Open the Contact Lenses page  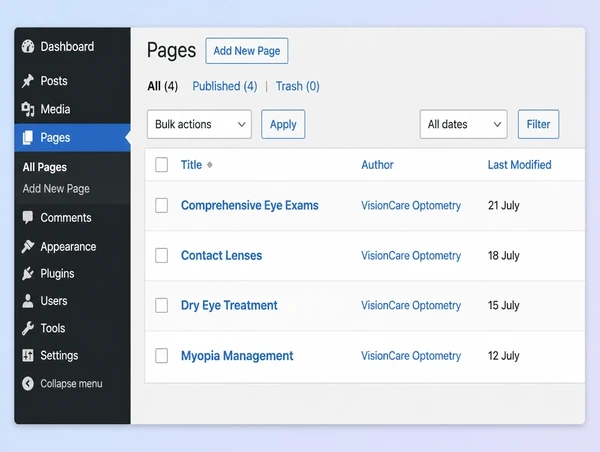[221, 255]
